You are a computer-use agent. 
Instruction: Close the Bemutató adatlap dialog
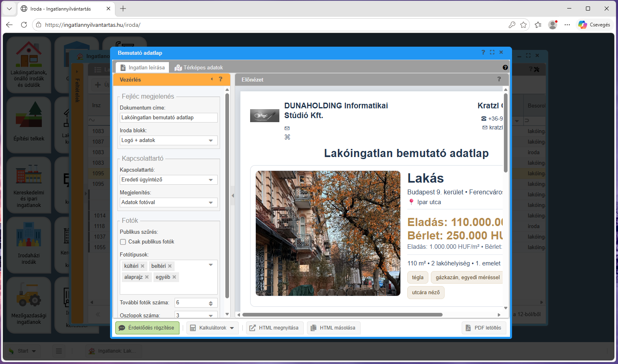(501, 52)
